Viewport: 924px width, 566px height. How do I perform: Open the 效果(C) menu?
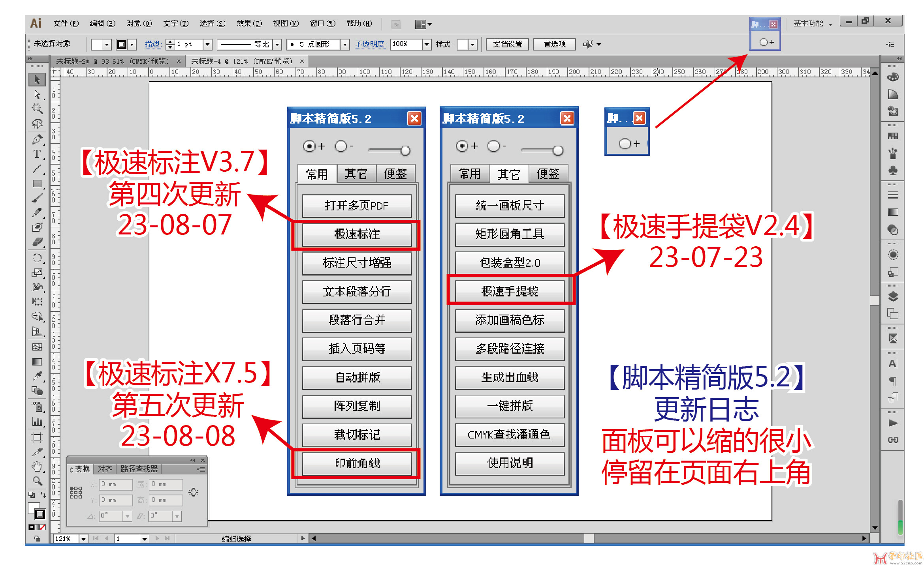(249, 24)
